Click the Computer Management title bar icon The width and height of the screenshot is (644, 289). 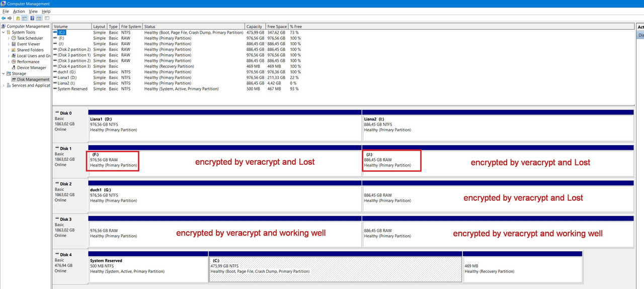(x=4, y=4)
